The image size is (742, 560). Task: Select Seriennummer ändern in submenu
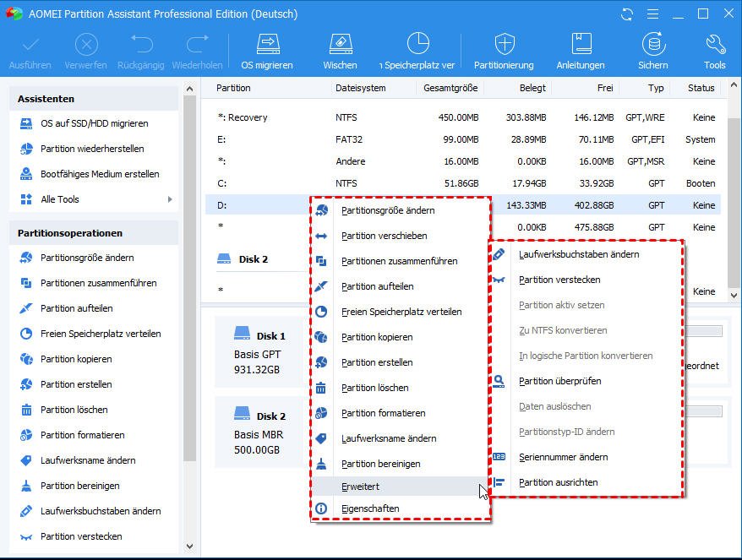[x=586, y=457]
